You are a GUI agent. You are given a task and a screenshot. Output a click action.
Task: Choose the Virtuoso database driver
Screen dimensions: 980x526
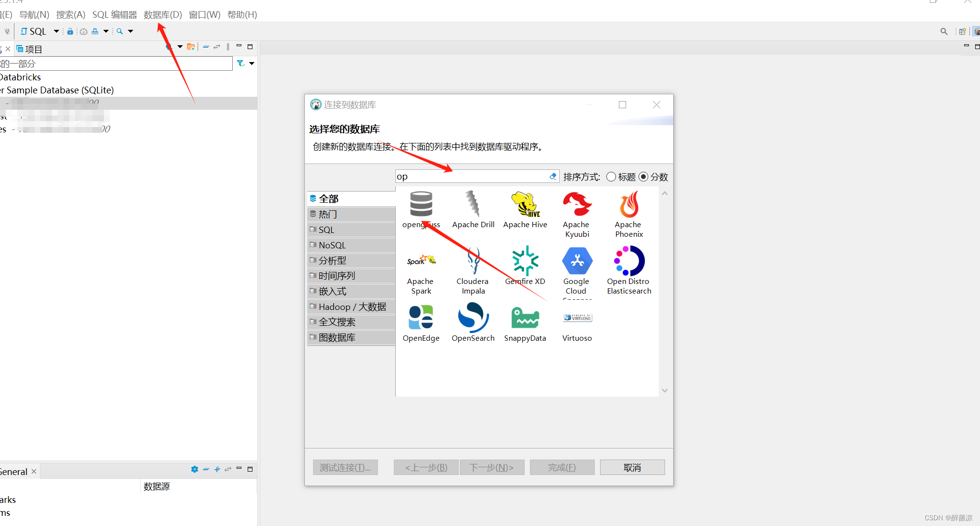pyautogui.click(x=577, y=318)
